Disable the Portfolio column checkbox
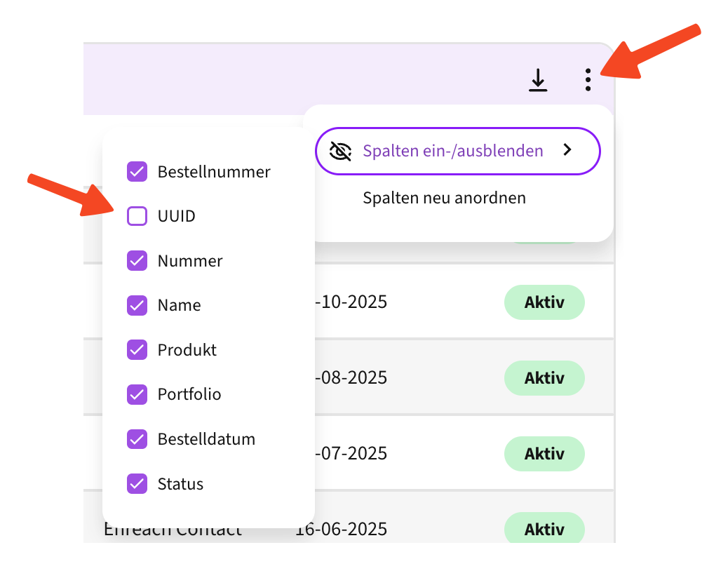The height and width of the screenshot is (571, 728). pos(137,394)
